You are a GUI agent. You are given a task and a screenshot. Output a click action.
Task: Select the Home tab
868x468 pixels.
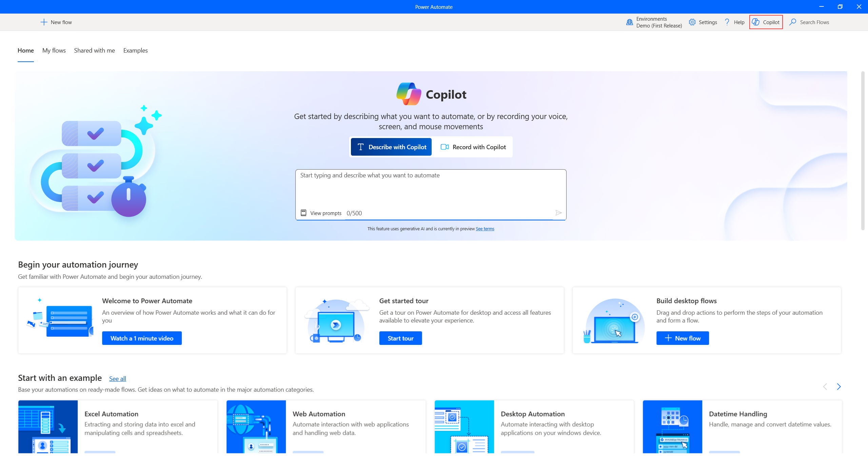25,51
